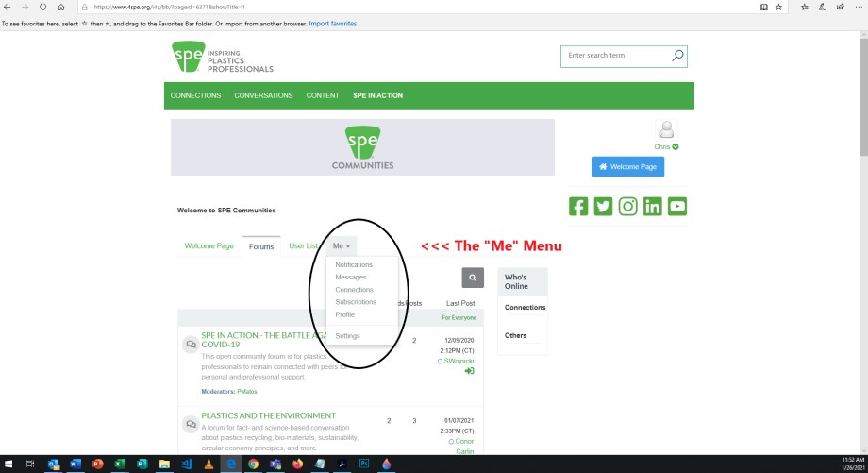This screenshot has width=868, height=473.
Task: Open Conor Carlin user link
Action: click(x=464, y=447)
